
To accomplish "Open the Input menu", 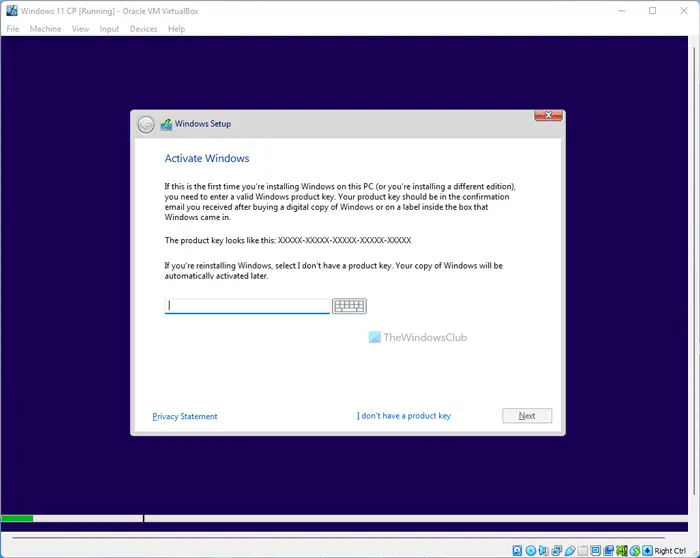I will click(x=109, y=29).
